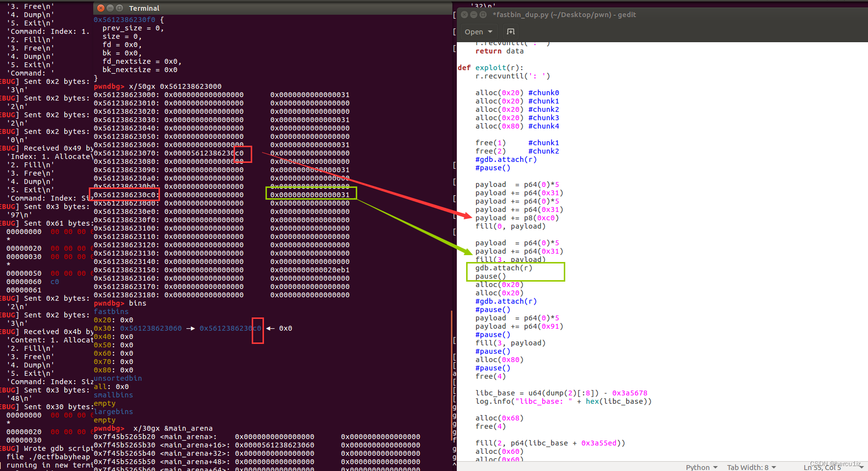Click the 'return data' line in gedit

pos(500,51)
